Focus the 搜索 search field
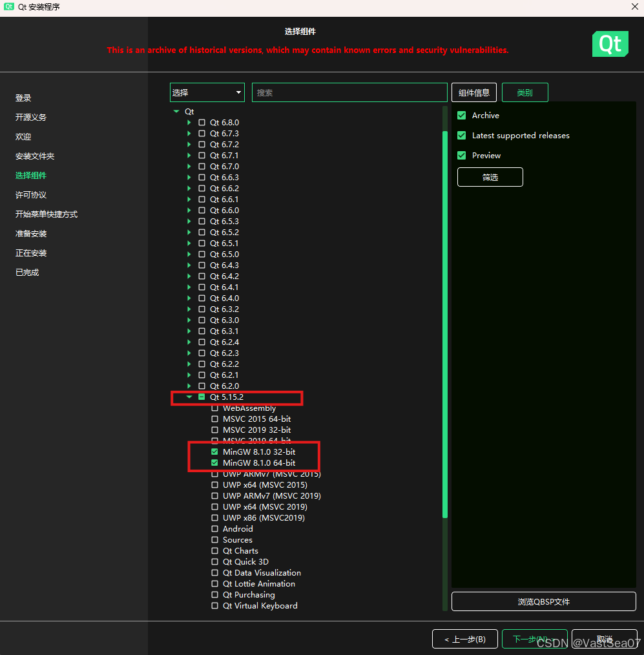644x655 pixels. (x=349, y=92)
